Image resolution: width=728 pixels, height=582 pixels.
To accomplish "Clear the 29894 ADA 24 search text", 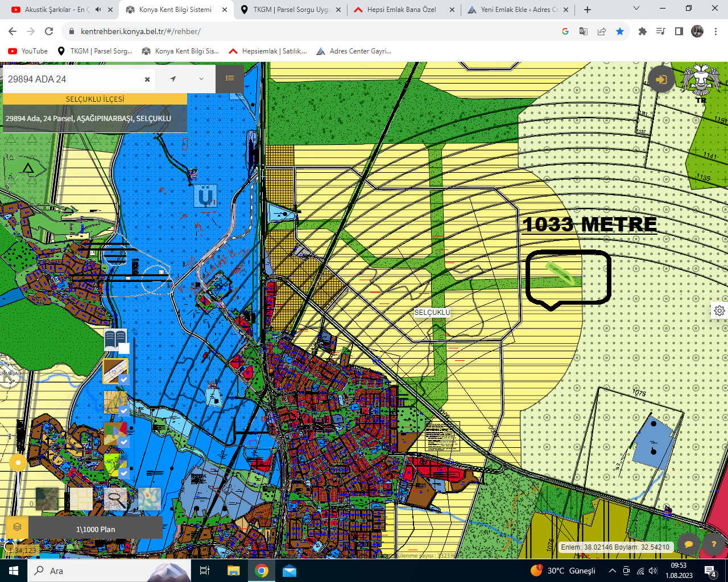I will (x=147, y=80).
